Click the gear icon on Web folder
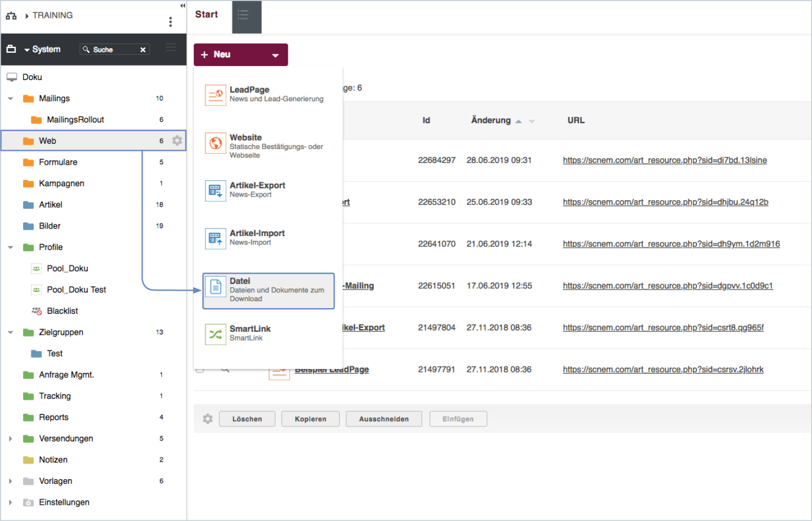Screen dimensions: 812x521 click(x=177, y=140)
